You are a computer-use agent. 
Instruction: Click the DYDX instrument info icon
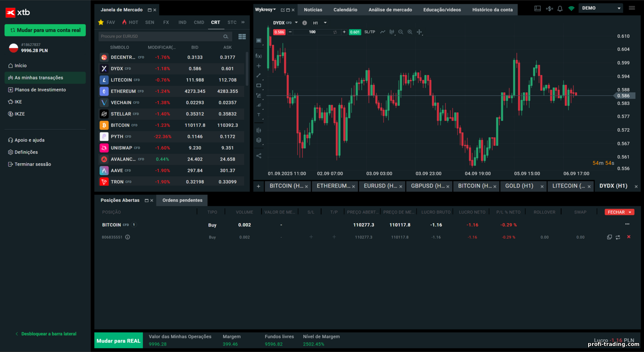tap(304, 23)
